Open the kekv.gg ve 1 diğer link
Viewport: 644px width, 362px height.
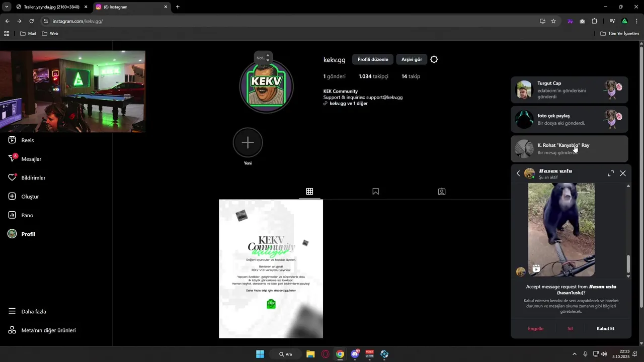(345, 104)
